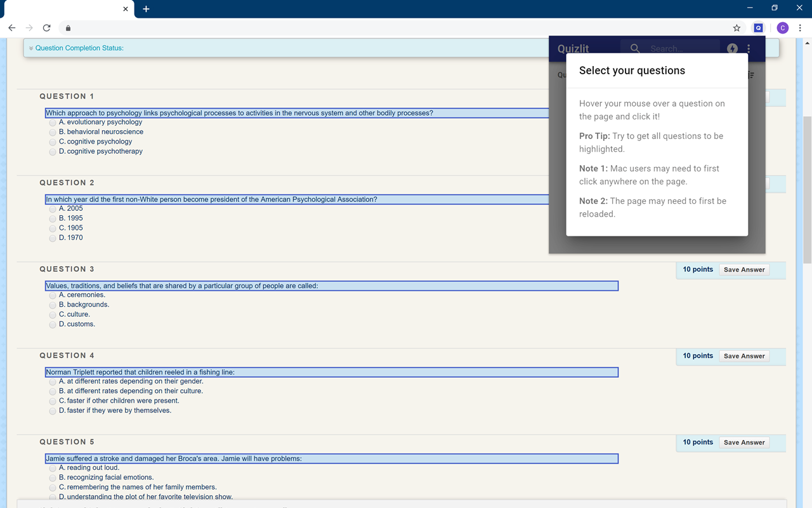
Task: Select C. culture as the answer
Action: [x=53, y=315]
